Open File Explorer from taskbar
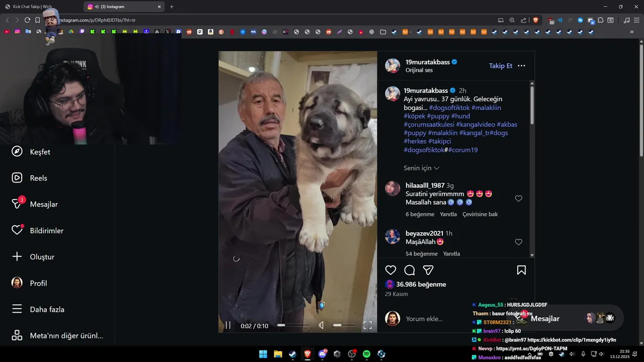This screenshot has height=362, width=644. point(278,354)
